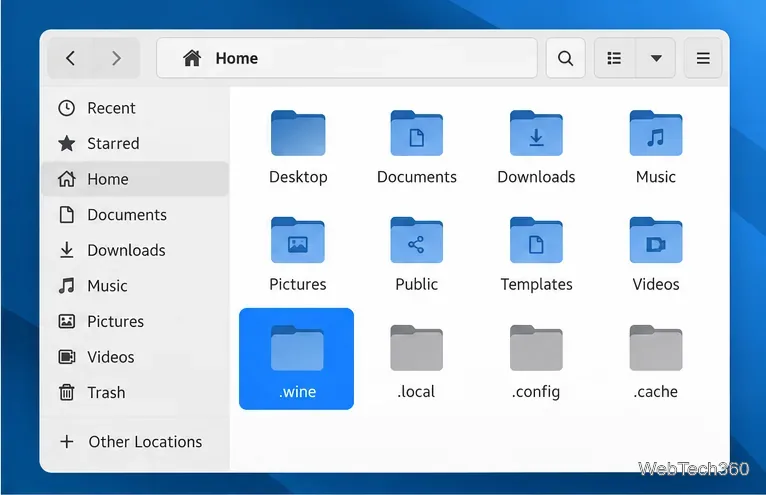The image size is (766, 495).
Task: Click the star icon next to Starred
Action: tap(66, 144)
